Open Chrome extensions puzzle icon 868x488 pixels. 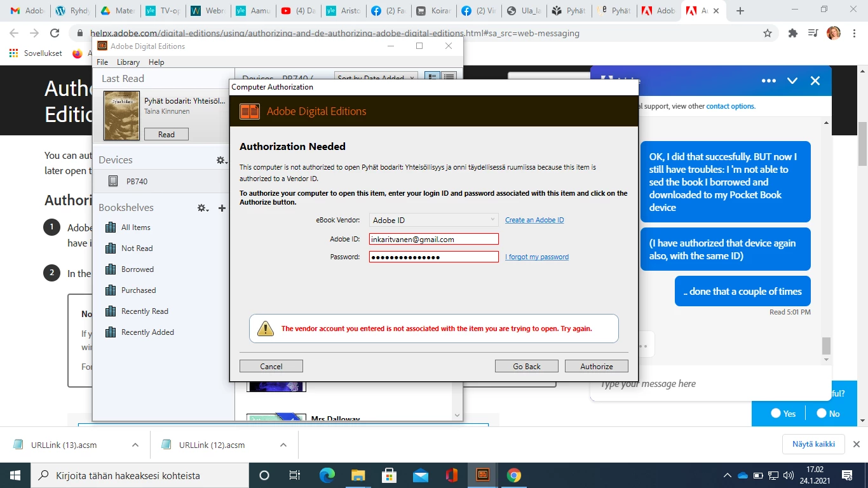click(x=792, y=33)
